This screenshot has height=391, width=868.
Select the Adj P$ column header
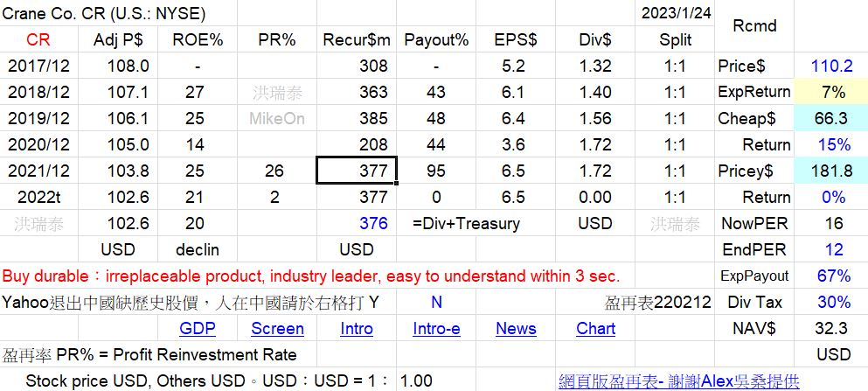(118, 39)
